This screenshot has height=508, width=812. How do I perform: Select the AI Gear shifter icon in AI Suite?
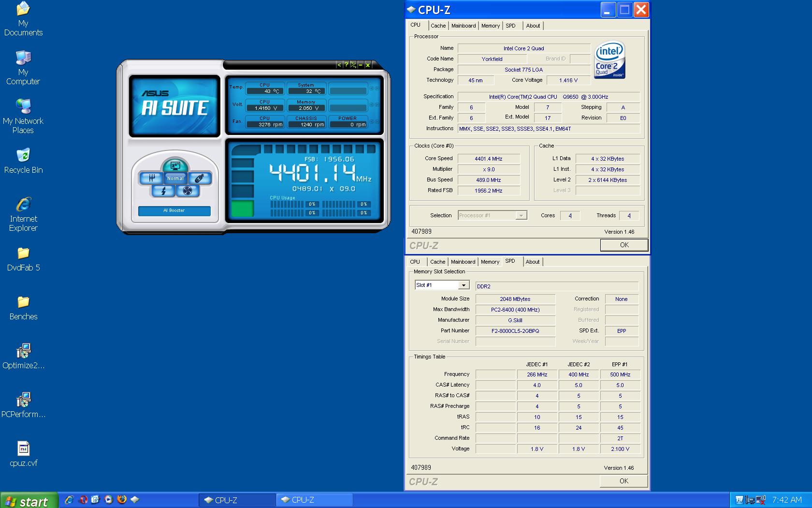(152, 178)
